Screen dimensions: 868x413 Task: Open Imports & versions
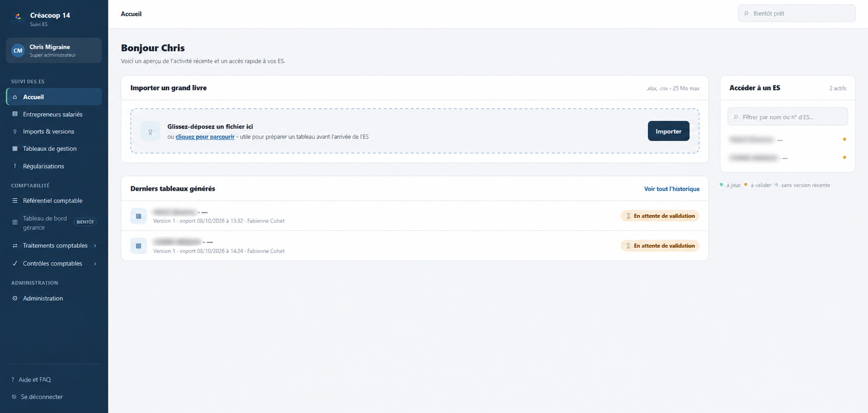(54, 131)
